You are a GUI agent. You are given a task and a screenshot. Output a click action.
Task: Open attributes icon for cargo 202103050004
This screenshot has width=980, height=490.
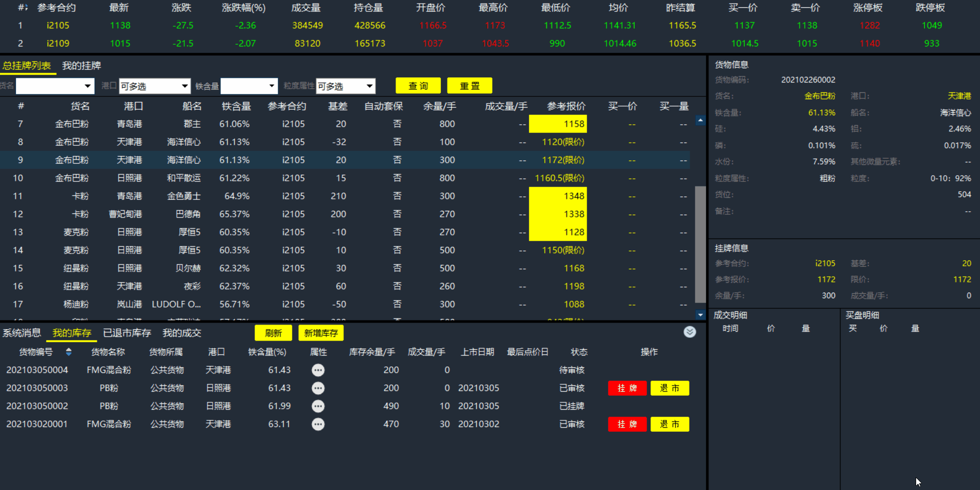click(x=318, y=370)
